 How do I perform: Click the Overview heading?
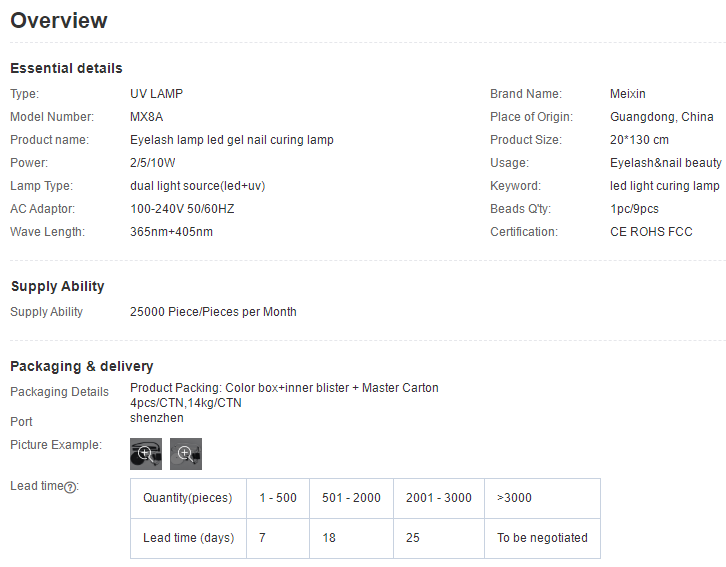pyautogui.click(x=59, y=21)
